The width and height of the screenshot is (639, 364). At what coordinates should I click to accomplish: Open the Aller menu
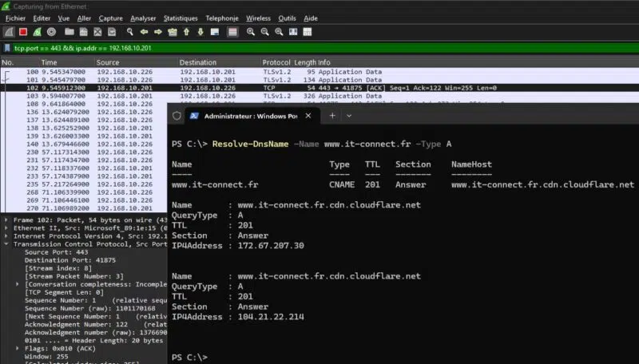[84, 18]
